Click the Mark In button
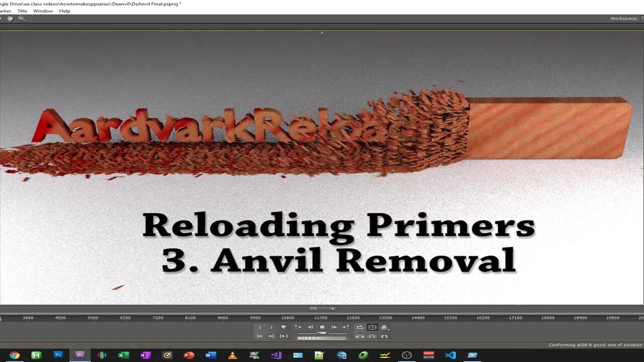This screenshot has width=644, height=362. 260,327
